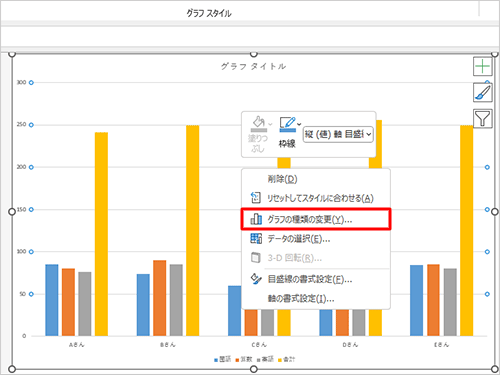Image resolution: width=500 pixels, height=375 pixels.
Task: Click the chart icon beside グラフの種類の変更
Action: coord(256,219)
